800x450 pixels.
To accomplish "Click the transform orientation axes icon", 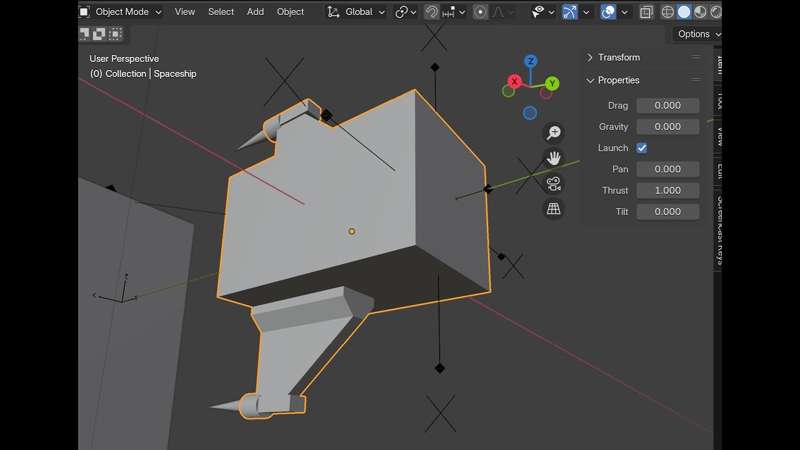I will coord(333,11).
